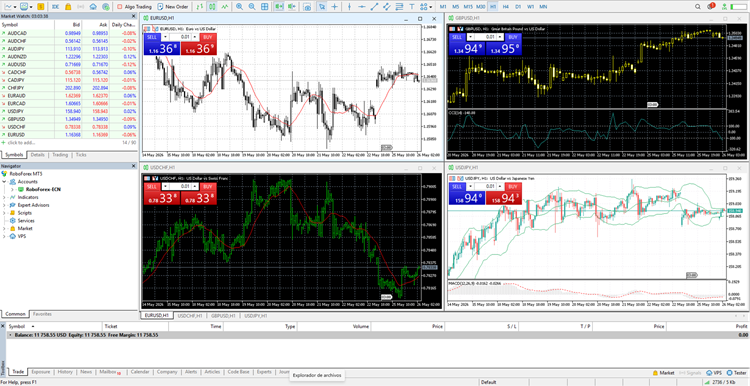Switch chart to line chart type

[224, 7]
